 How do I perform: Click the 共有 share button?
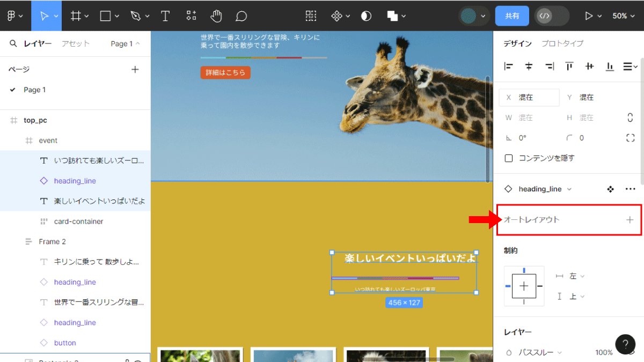pyautogui.click(x=512, y=16)
